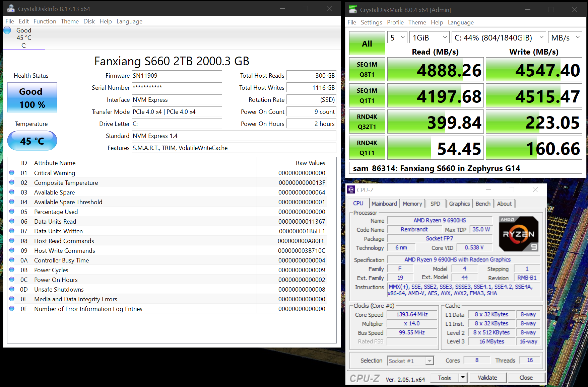Screen dimensions: 588x387
Task: Click status orb for Unsafe Shutdowns row
Action: (12, 289)
